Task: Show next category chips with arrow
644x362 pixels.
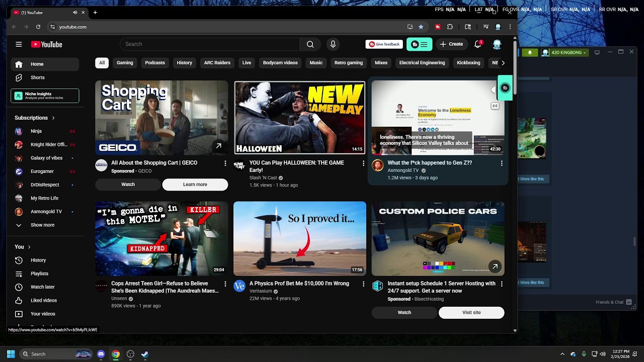Action: (503, 63)
